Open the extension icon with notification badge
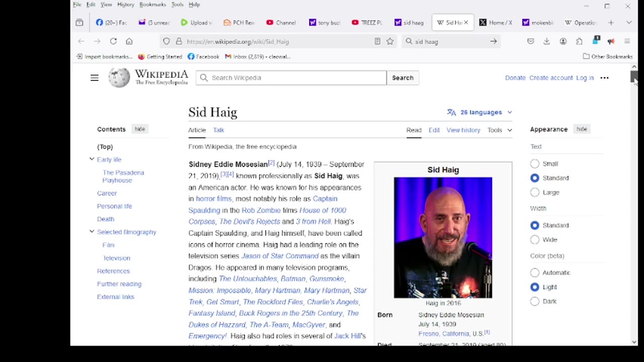This screenshot has width=644, height=362. point(596,41)
